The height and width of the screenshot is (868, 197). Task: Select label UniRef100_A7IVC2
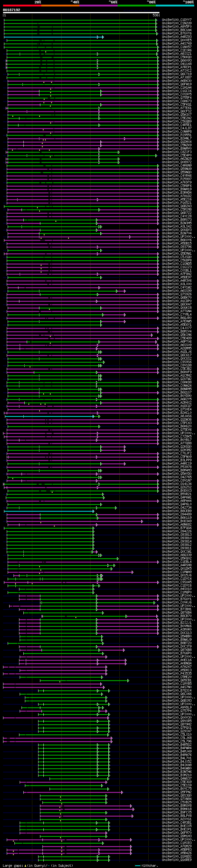click(x=176, y=71)
